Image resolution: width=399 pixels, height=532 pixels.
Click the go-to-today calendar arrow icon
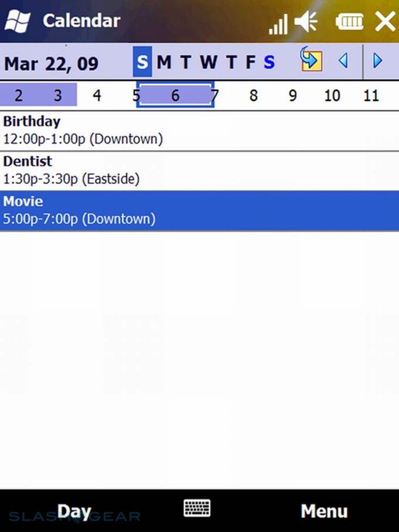pyautogui.click(x=311, y=60)
